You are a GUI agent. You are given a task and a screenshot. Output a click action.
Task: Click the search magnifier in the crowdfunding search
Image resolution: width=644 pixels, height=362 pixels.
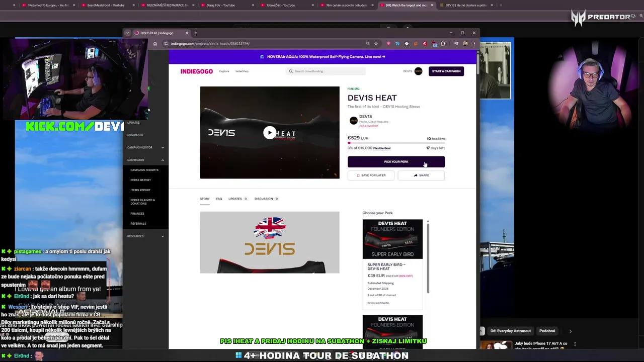[x=291, y=71]
